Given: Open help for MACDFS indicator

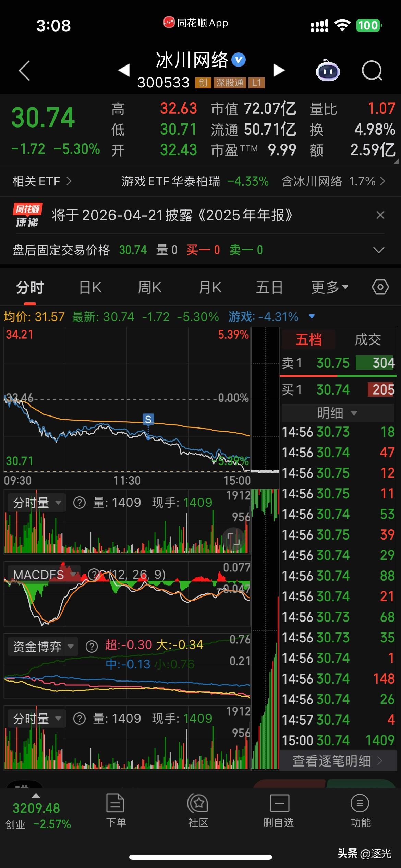Looking at the screenshot, I should tap(94, 575).
